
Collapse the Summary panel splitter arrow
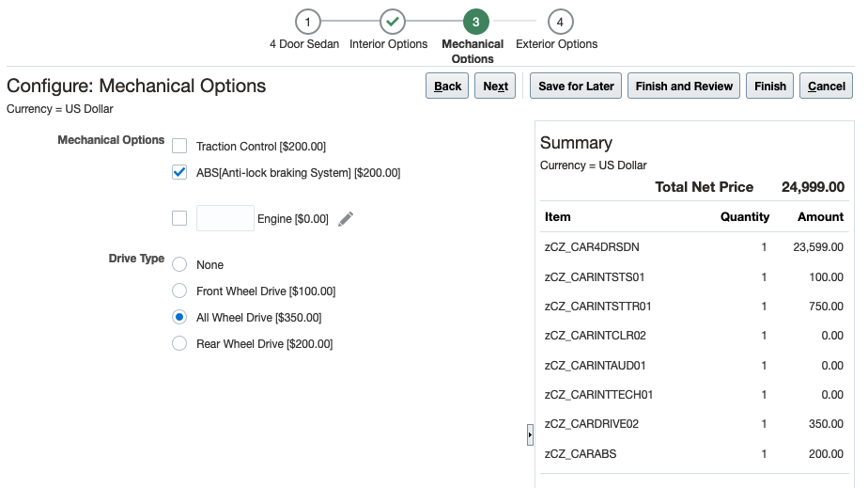[x=530, y=434]
